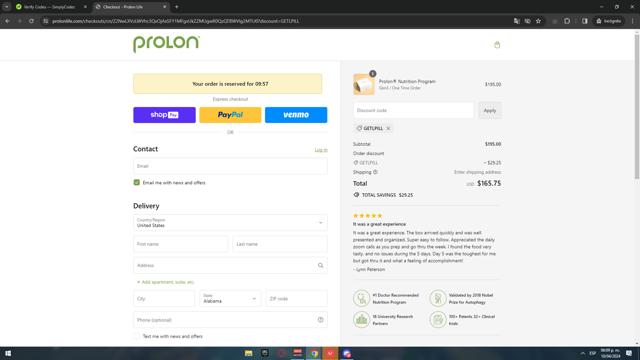Open the Incognito profile indicator
Screen dimensions: 640x360
coord(609,21)
